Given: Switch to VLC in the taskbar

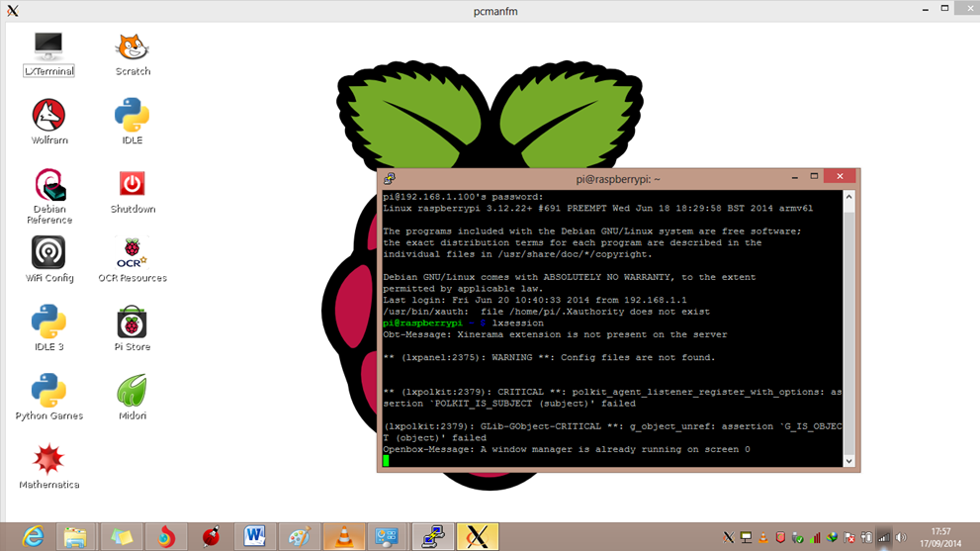Looking at the screenshot, I should [344, 536].
